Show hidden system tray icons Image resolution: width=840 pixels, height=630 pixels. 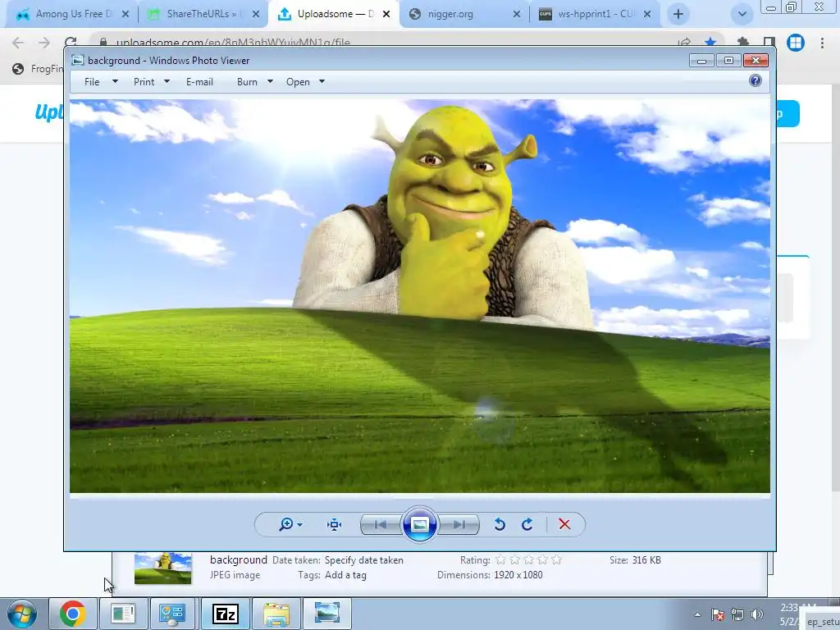697,614
